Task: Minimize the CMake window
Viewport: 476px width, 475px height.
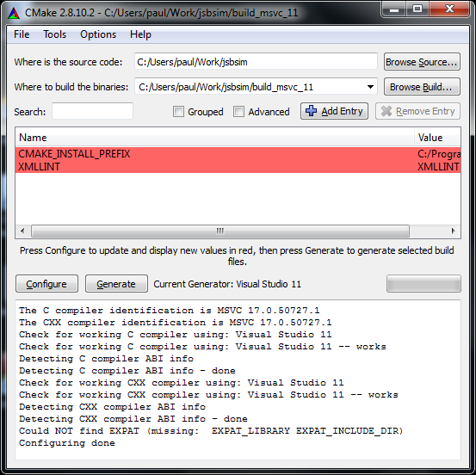Action: point(393,9)
